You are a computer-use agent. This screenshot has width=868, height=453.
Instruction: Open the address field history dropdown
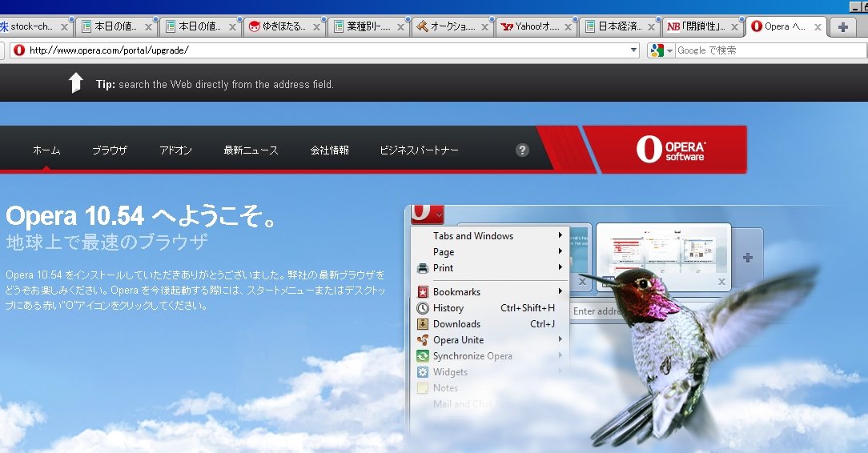click(x=634, y=50)
